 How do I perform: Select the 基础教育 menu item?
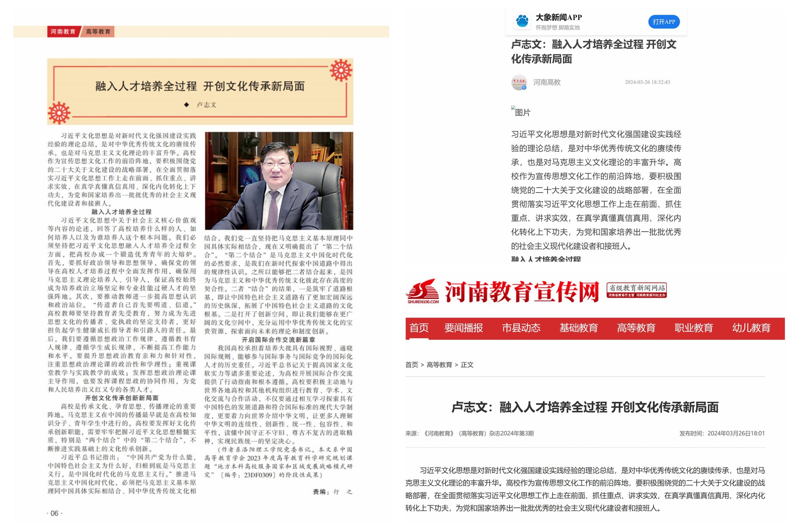pyautogui.click(x=579, y=328)
